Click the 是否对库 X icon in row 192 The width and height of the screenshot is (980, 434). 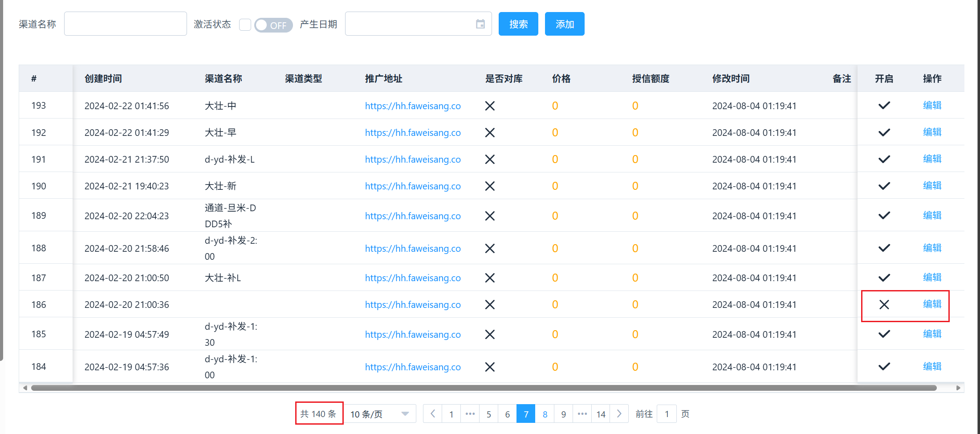click(490, 133)
